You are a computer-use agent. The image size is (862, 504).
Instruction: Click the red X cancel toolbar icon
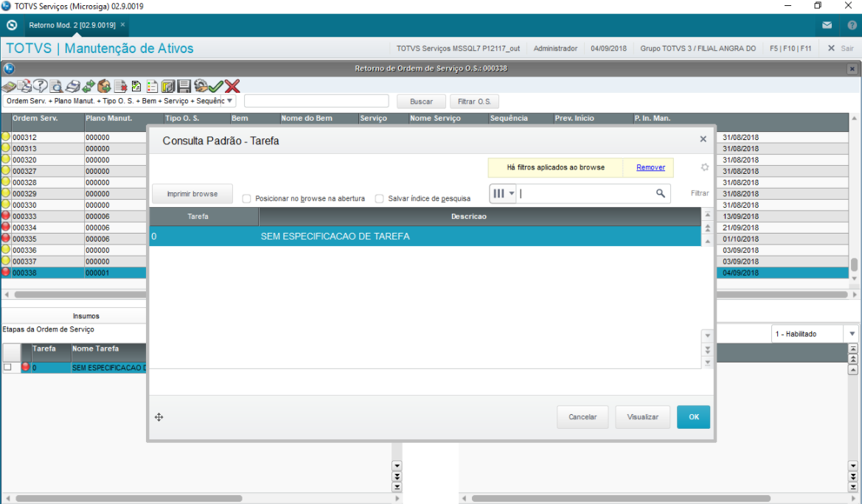coord(232,86)
